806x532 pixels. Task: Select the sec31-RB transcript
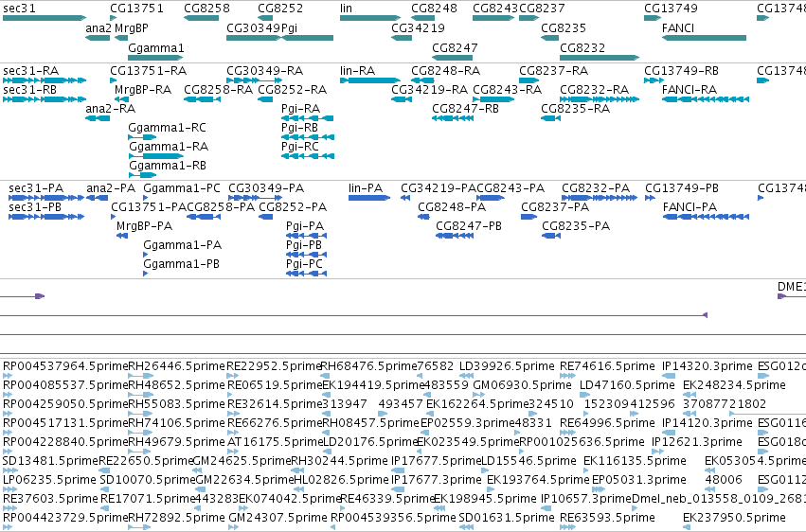45,99
